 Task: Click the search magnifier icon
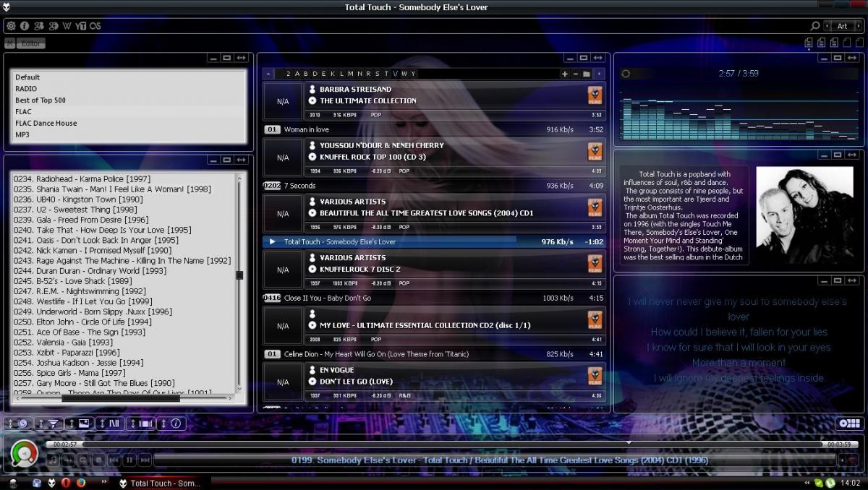[x=815, y=26]
